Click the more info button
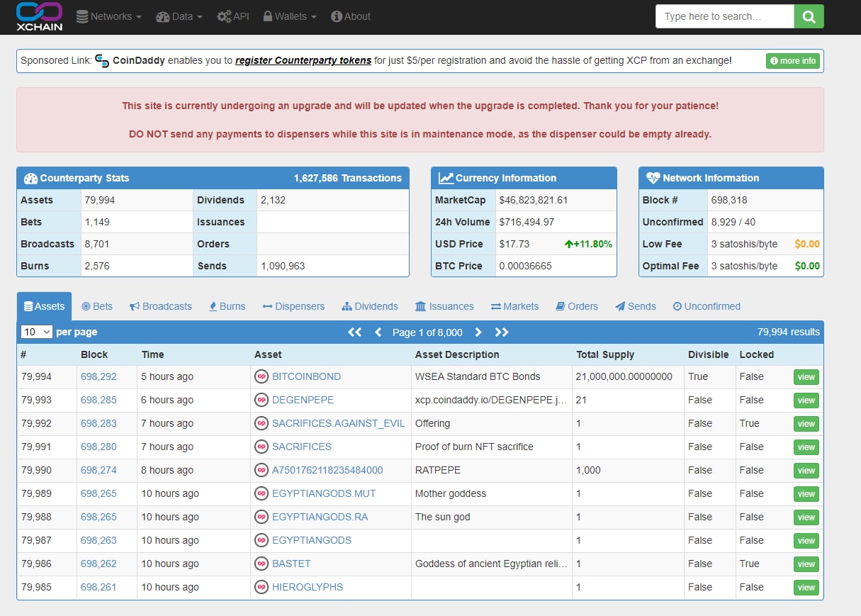 [793, 61]
